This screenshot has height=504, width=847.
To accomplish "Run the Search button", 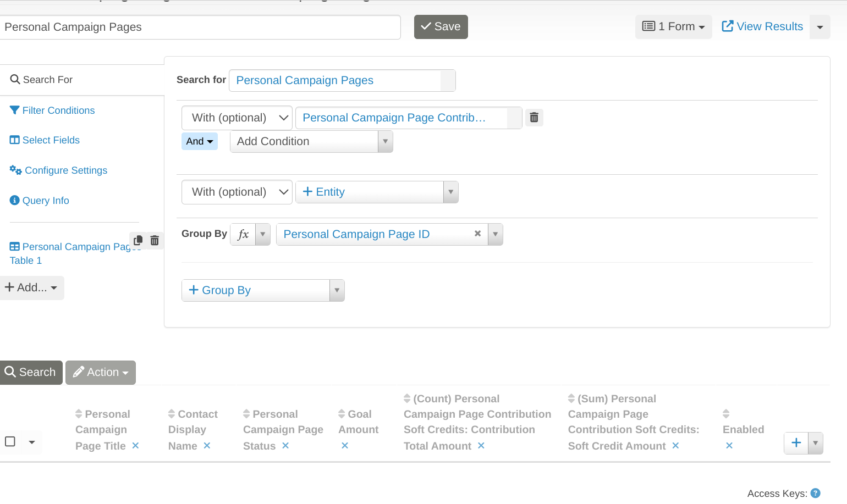I will pos(31,372).
